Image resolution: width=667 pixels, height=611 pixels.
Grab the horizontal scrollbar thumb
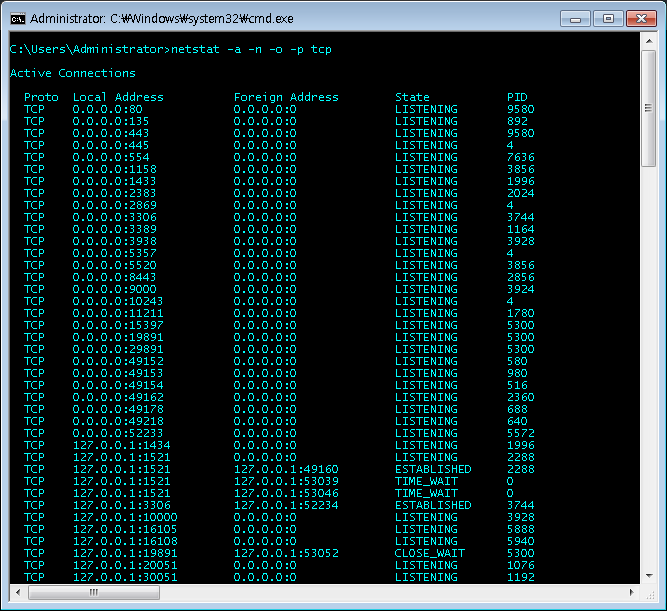coord(94,592)
